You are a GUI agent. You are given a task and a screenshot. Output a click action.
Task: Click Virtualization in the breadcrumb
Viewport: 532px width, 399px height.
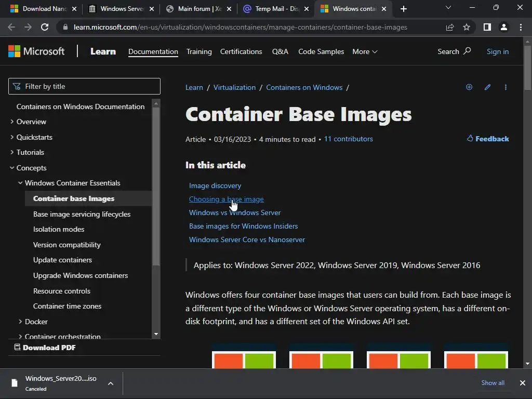(x=234, y=87)
